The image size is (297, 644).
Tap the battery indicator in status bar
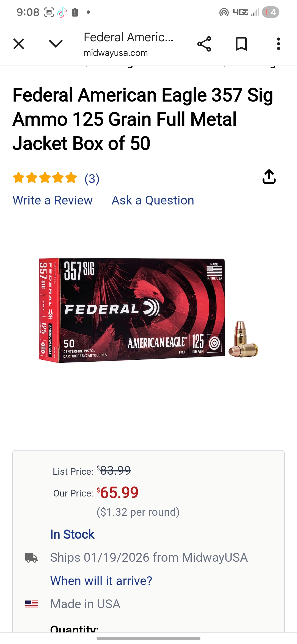coord(271,12)
